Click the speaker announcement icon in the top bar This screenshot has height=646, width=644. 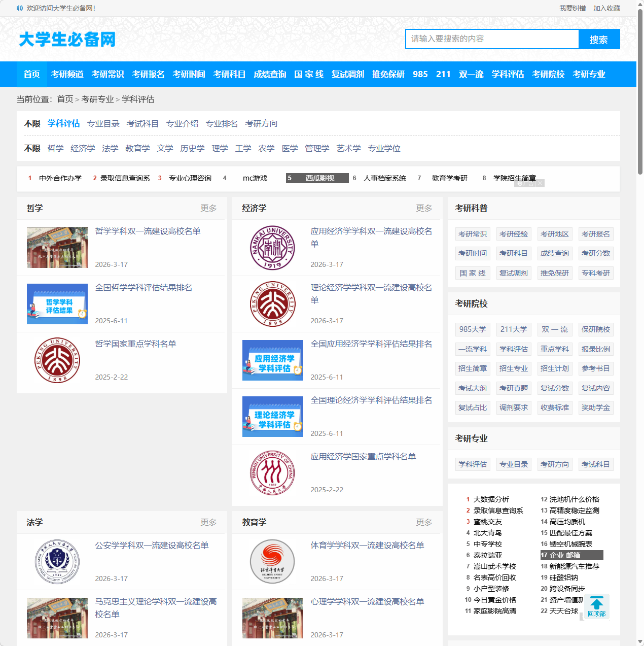tap(19, 8)
